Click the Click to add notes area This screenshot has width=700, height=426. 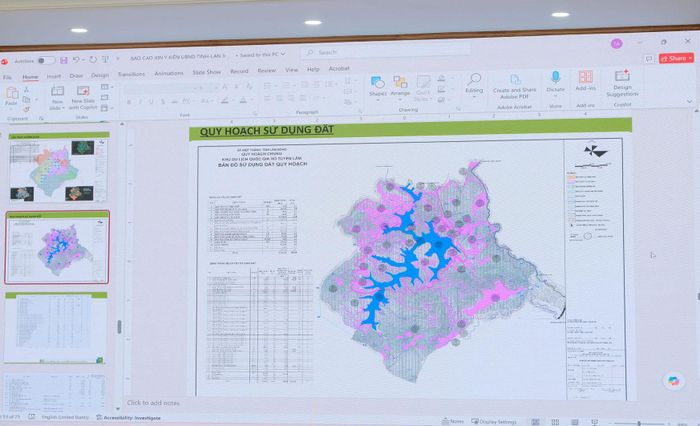[153, 403]
